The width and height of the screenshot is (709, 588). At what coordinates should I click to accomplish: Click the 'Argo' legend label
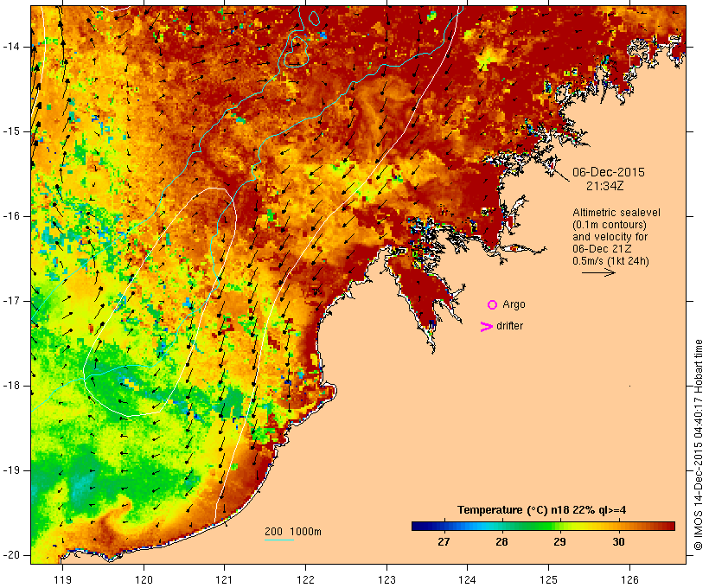pyautogui.click(x=514, y=304)
